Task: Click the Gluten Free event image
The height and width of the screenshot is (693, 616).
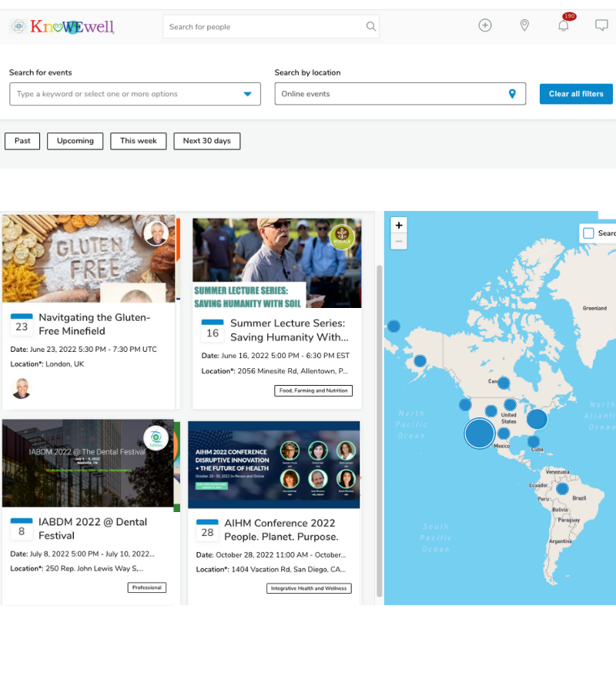Action: tap(89, 259)
